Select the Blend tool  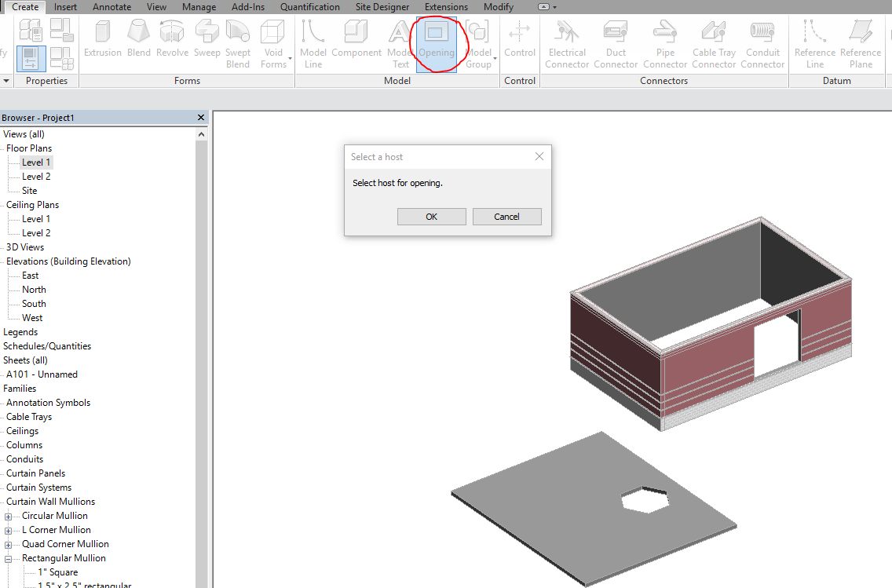[138, 39]
